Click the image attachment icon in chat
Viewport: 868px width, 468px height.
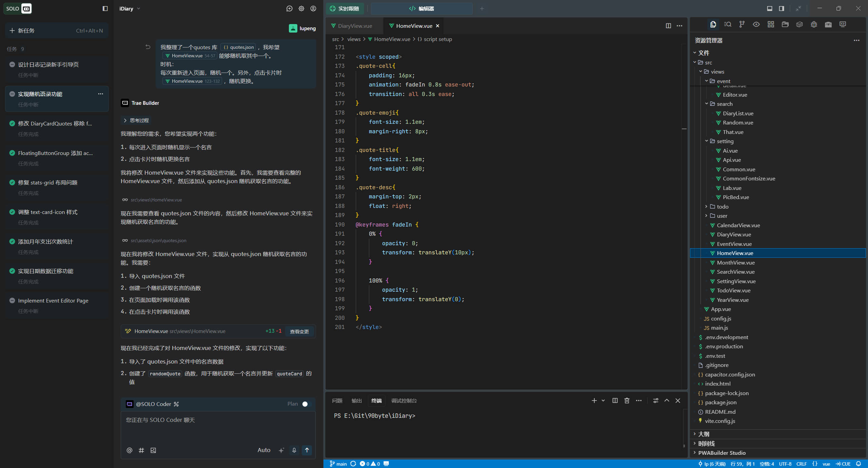[x=153, y=450]
